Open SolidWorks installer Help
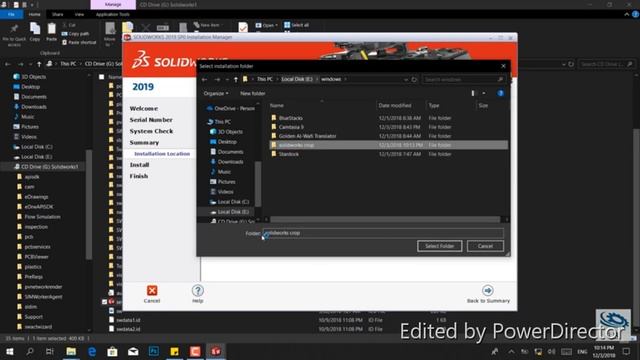This screenshot has width=640, height=360. click(x=198, y=291)
